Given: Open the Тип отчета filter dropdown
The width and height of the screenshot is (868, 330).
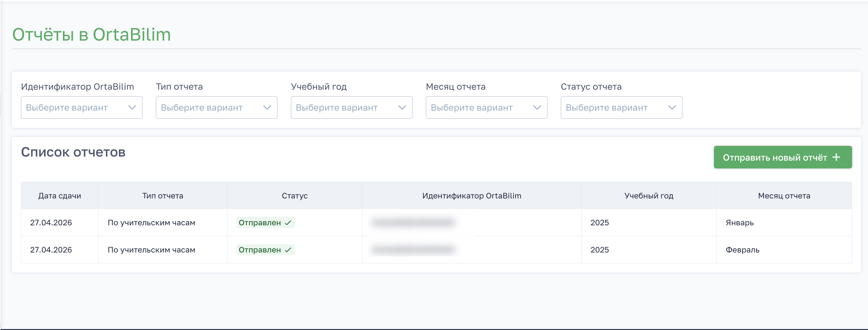Looking at the screenshot, I should tap(217, 107).
